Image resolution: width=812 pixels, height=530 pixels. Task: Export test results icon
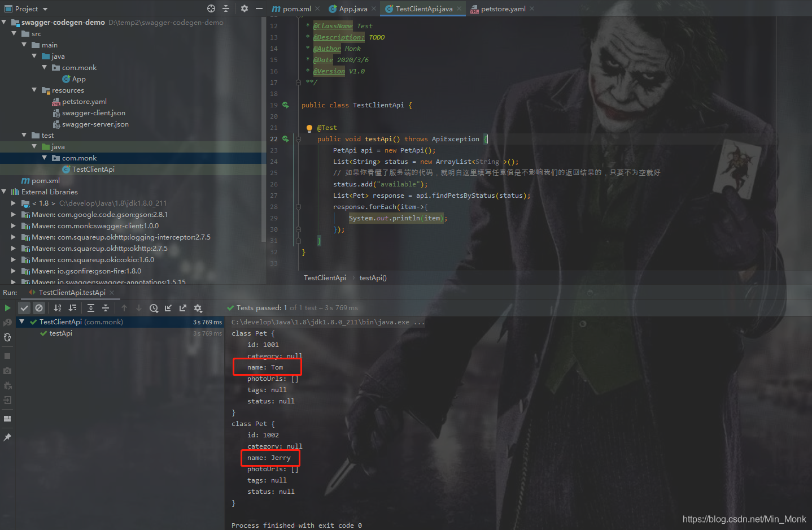(x=183, y=308)
